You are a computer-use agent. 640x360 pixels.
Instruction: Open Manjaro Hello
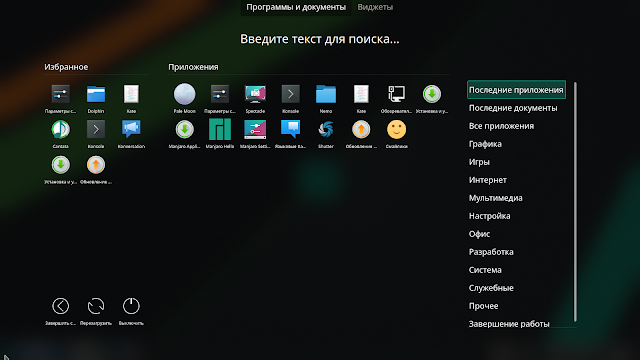click(220, 130)
